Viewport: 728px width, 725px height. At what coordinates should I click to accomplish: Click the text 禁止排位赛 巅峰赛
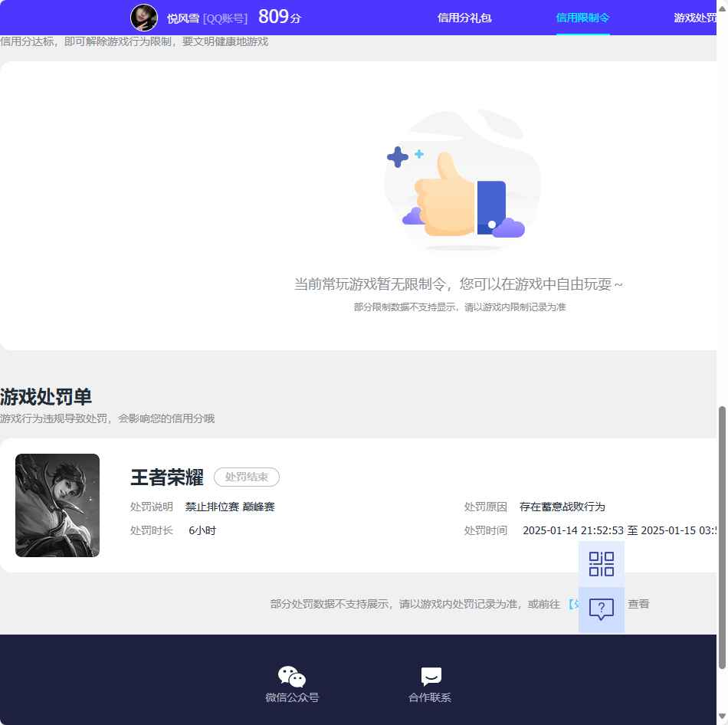point(230,507)
